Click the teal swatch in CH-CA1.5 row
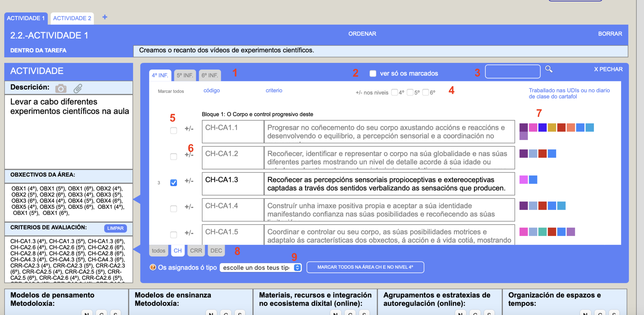Image resolution: width=644 pixels, height=315 pixels. point(542,232)
